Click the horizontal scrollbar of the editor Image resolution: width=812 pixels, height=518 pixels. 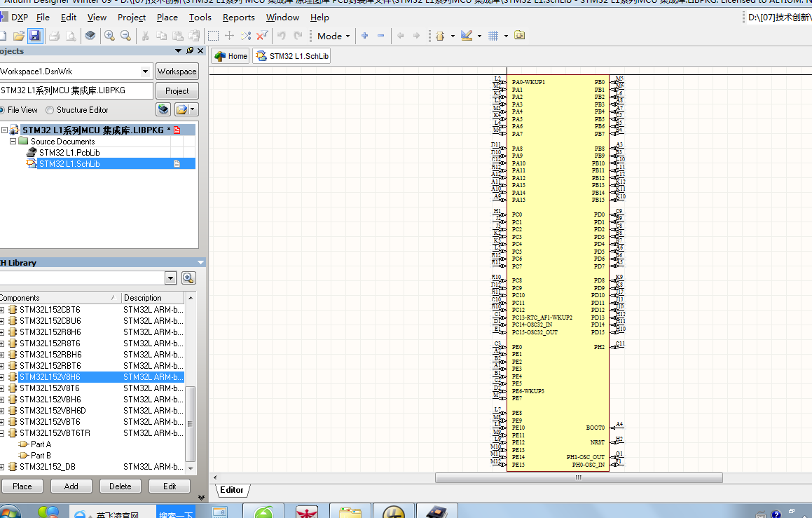click(x=579, y=477)
